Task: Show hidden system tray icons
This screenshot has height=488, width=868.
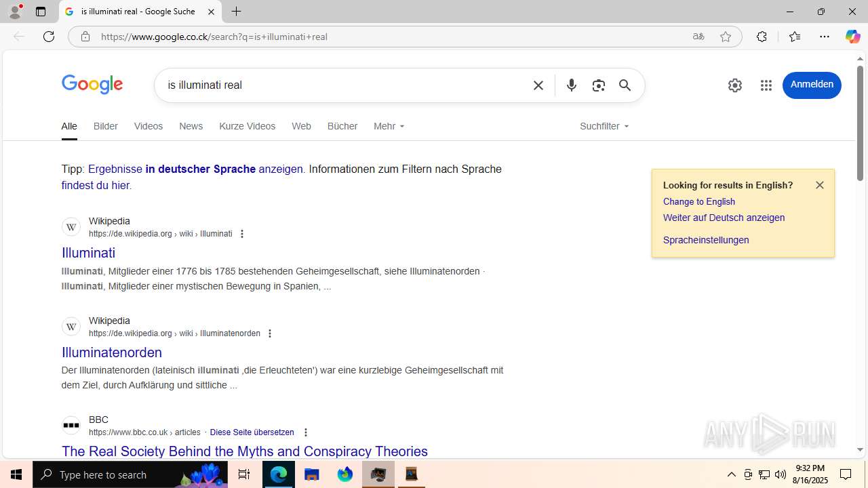Action: [x=732, y=474]
